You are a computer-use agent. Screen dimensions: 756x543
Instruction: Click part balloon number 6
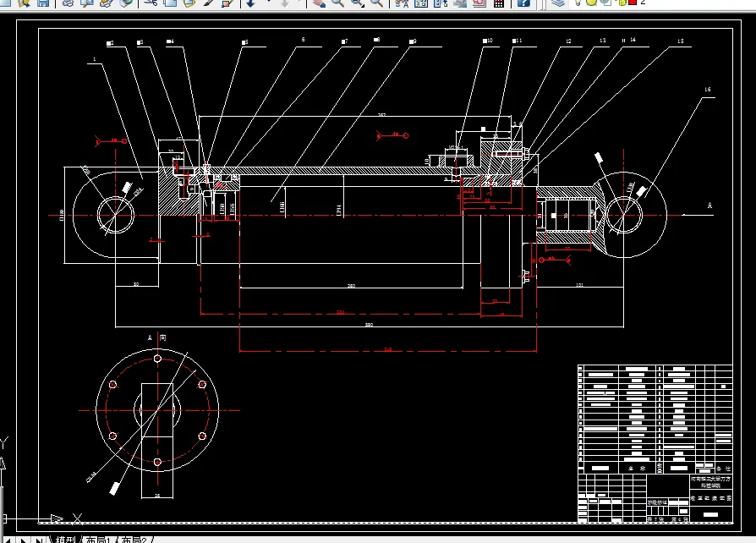pos(304,40)
